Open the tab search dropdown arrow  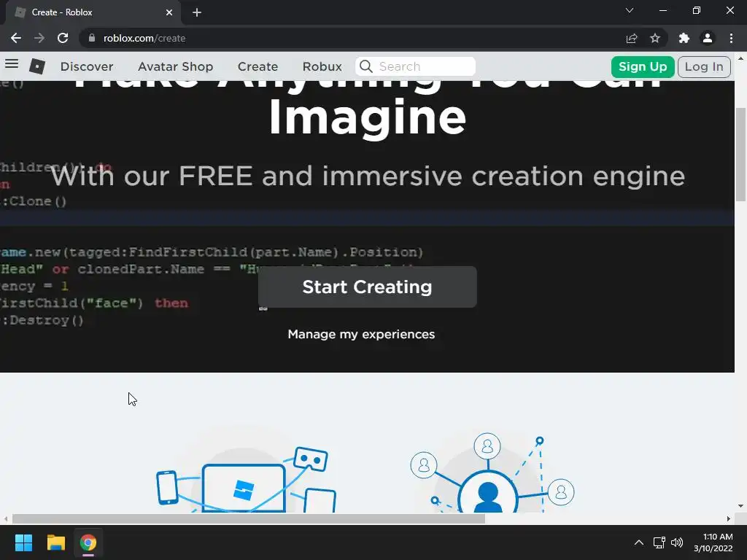point(630,10)
